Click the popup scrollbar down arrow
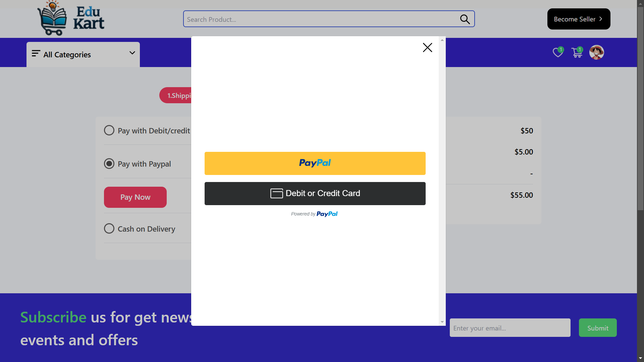 [x=442, y=322]
